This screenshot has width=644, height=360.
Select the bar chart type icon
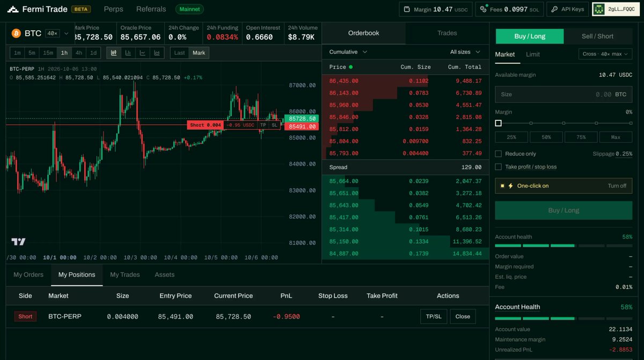click(x=128, y=53)
